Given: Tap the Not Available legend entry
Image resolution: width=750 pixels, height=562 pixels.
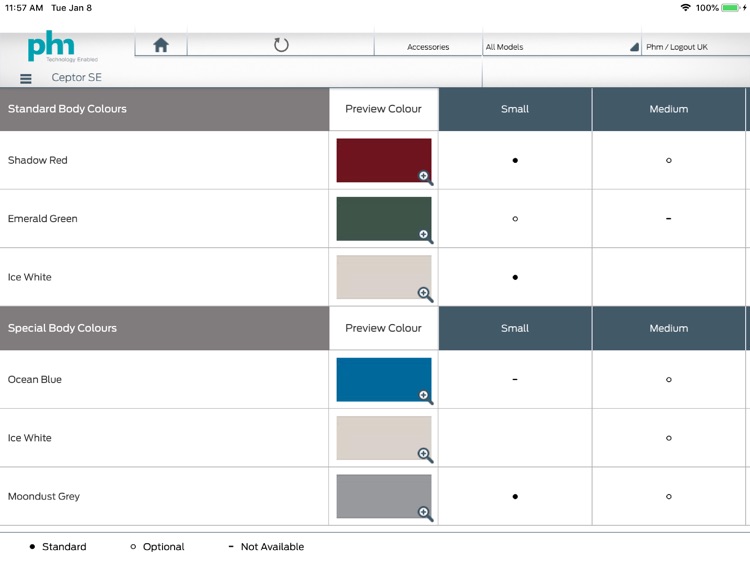Looking at the screenshot, I should tap(266, 546).
